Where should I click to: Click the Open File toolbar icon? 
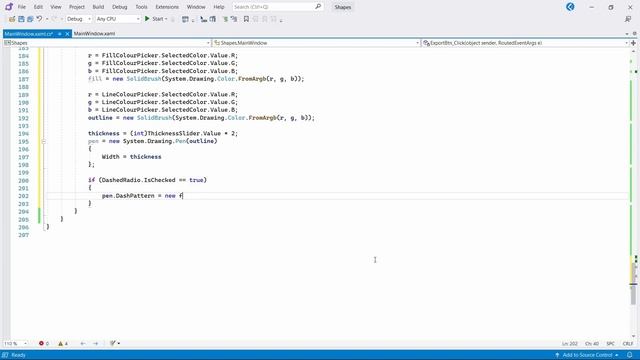coord(12,19)
